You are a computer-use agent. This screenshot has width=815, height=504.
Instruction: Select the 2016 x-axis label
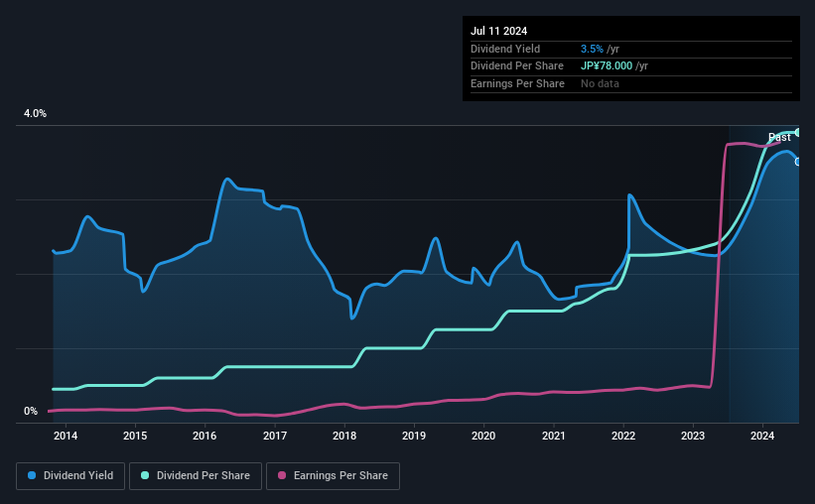click(204, 436)
